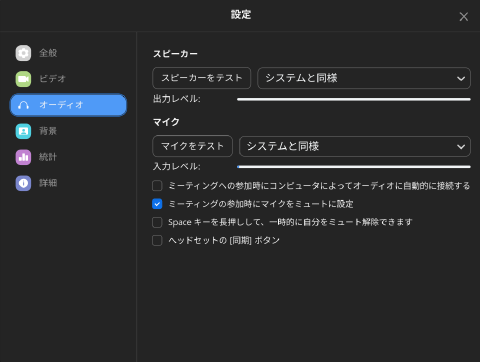Click the スピーカー section heading

(175, 54)
